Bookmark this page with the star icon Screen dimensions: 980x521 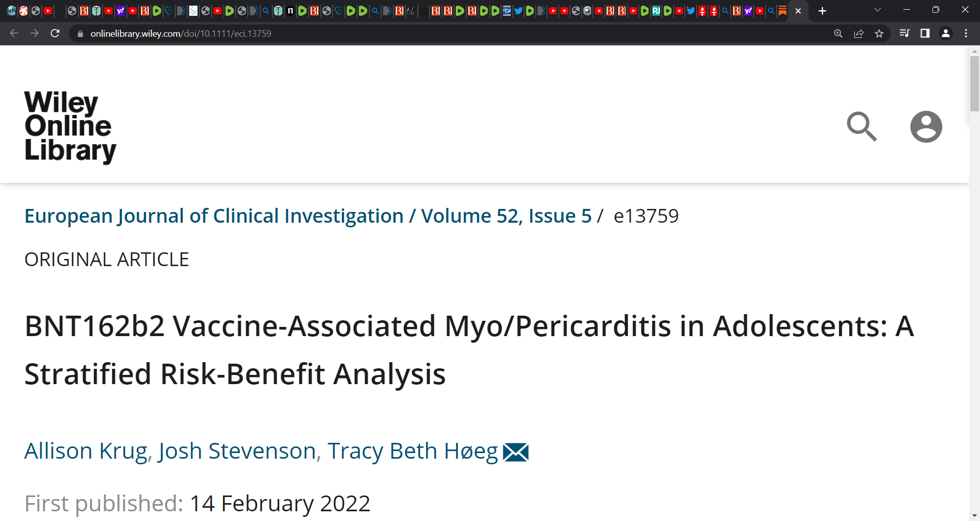879,34
